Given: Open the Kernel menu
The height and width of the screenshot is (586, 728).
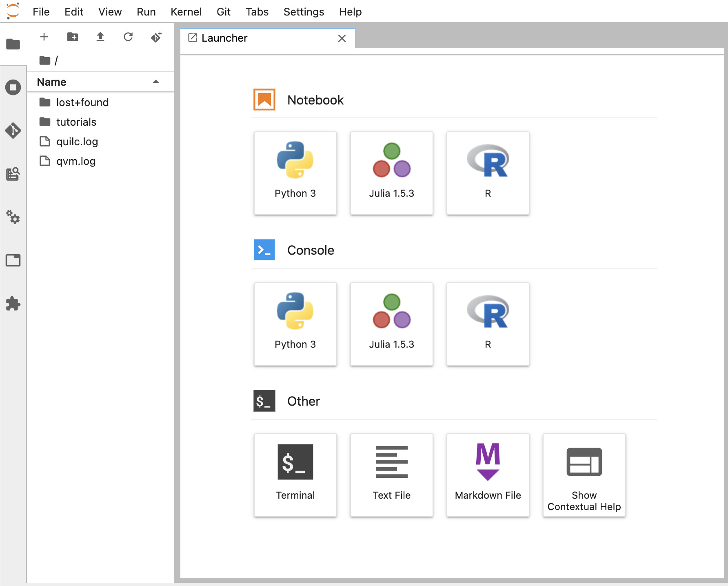Looking at the screenshot, I should click(186, 12).
